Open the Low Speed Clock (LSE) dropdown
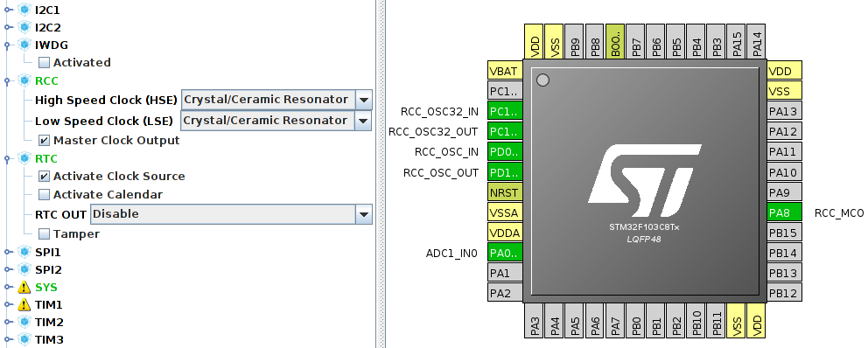This screenshot has width=868, height=348. 364,121
